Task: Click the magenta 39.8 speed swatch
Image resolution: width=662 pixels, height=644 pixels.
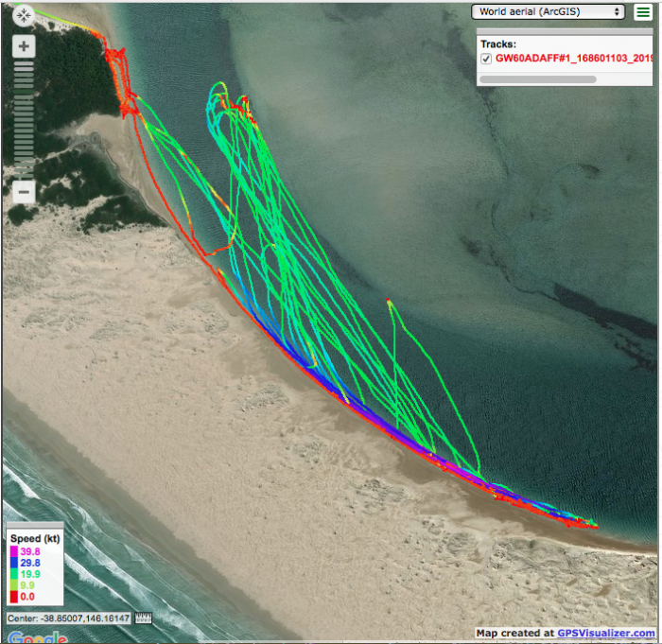Action: click(x=12, y=551)
